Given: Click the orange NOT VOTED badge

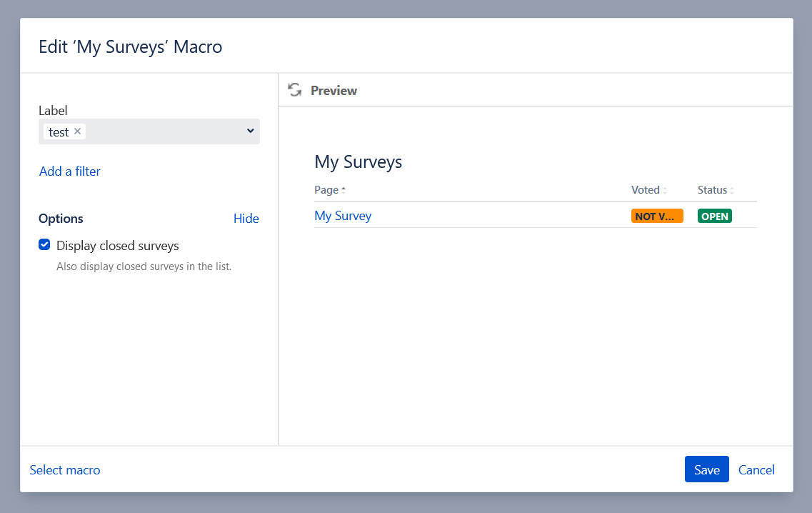Looking at the screenshot, I should (x=657, y=215).
